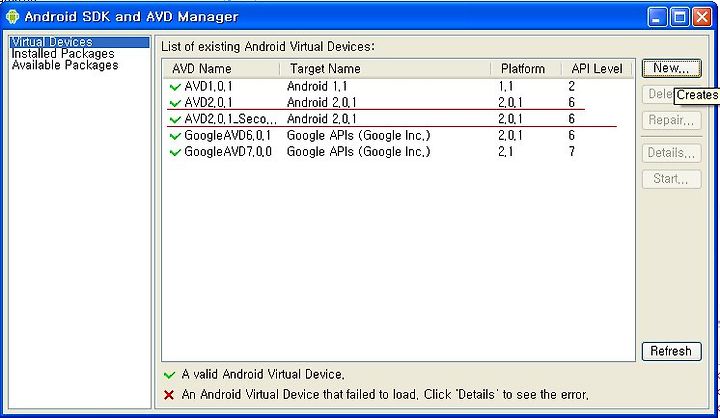
Task: Select the GoogleAVD7.0.0 device name
Action: [228, 152]
